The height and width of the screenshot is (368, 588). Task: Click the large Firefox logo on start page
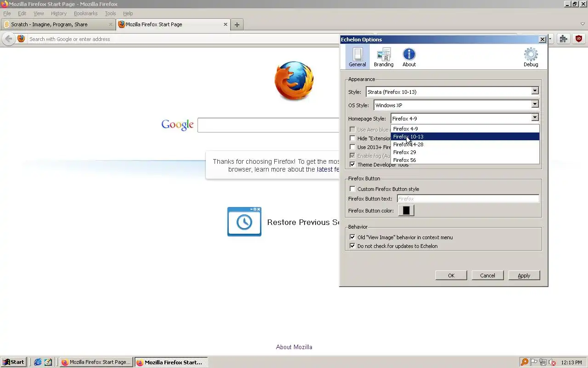point(294,81)
